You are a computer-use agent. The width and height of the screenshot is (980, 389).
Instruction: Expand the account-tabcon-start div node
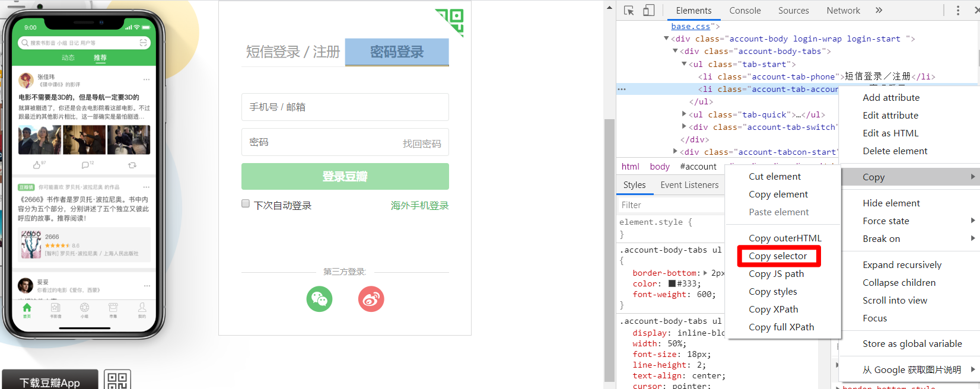click(x=675, y=151)
